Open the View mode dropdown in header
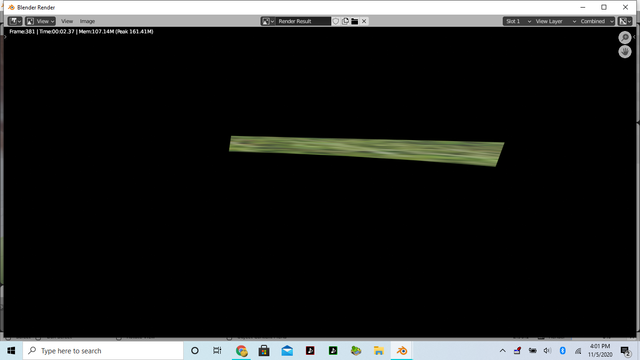 coord(40,21)
